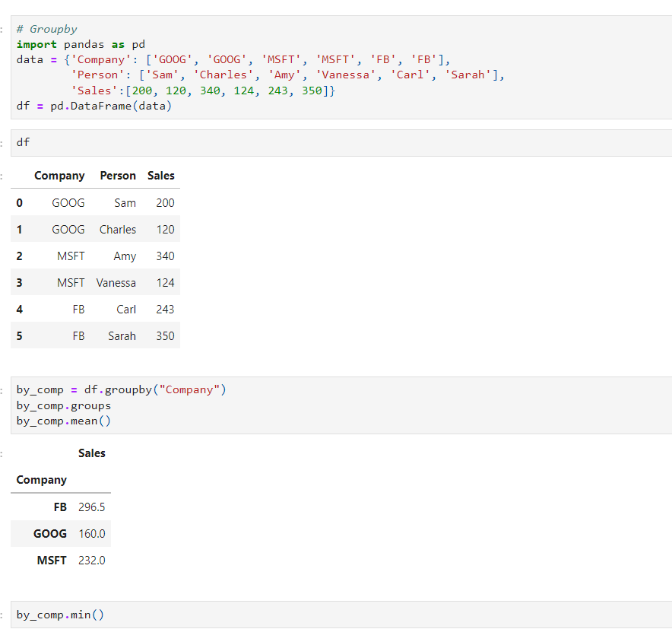Select the Company label above the mean output
This screenshot has height=629, width=672.
41,480
